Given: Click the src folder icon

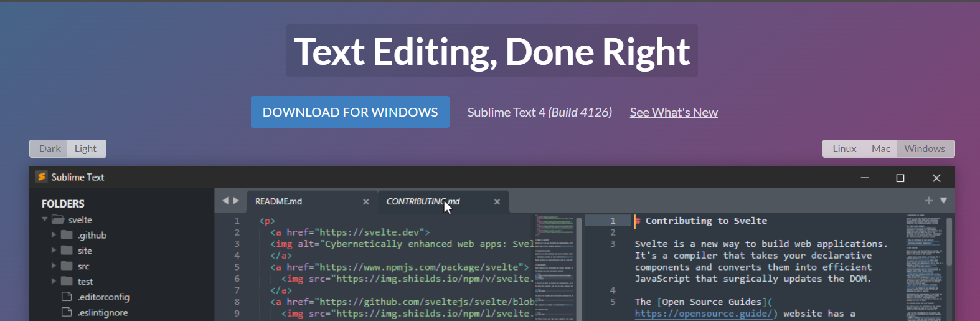Looking at the screenshot, I should (x=67, y=266).
